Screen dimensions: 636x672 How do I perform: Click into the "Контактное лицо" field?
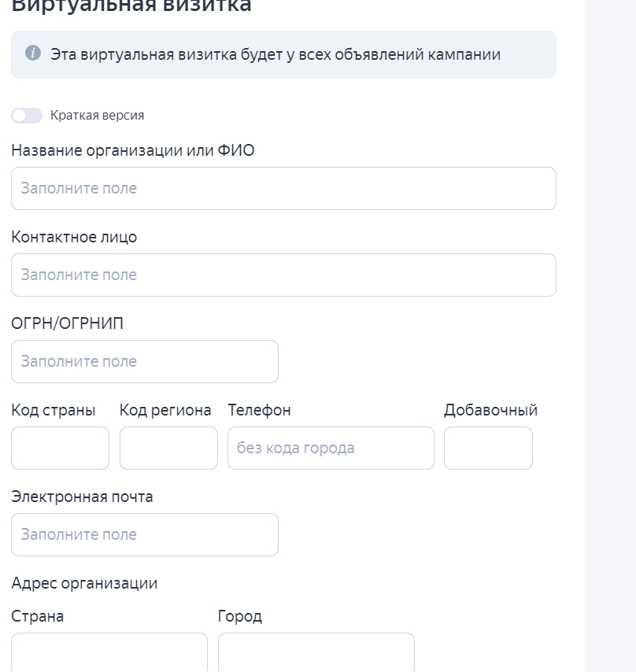(283, 275)
